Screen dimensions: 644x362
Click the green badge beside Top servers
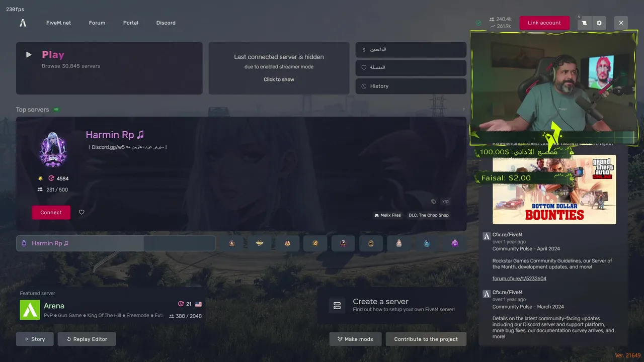(56, 110)
